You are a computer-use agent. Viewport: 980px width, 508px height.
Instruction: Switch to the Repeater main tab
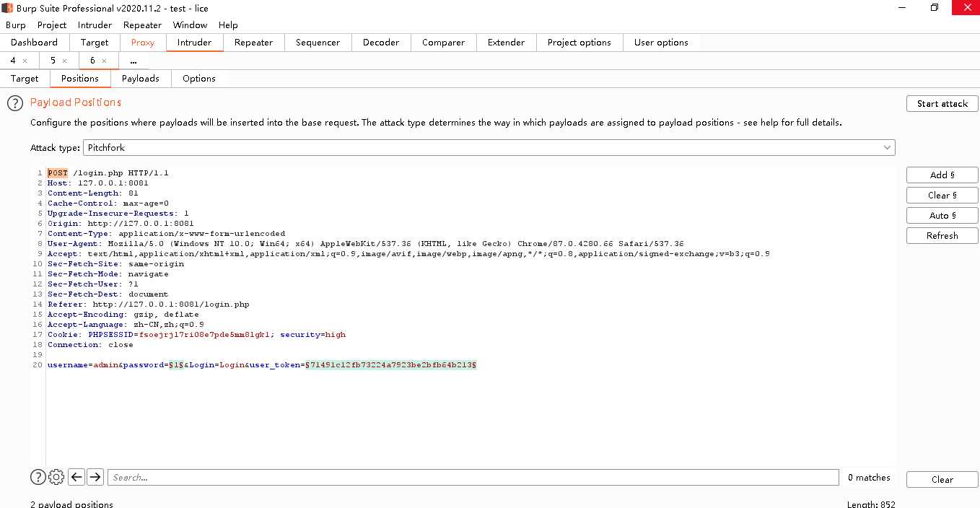pos(254,43)
